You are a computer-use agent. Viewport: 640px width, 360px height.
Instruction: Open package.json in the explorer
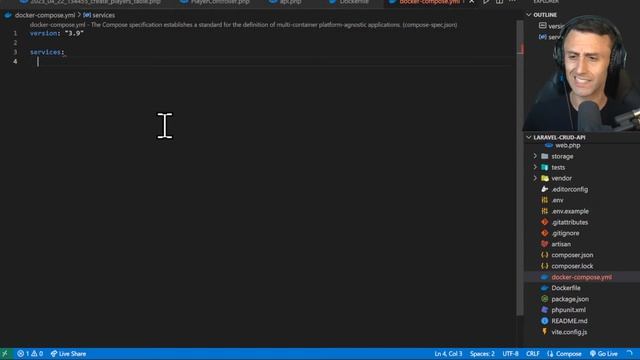pos(570,299)
